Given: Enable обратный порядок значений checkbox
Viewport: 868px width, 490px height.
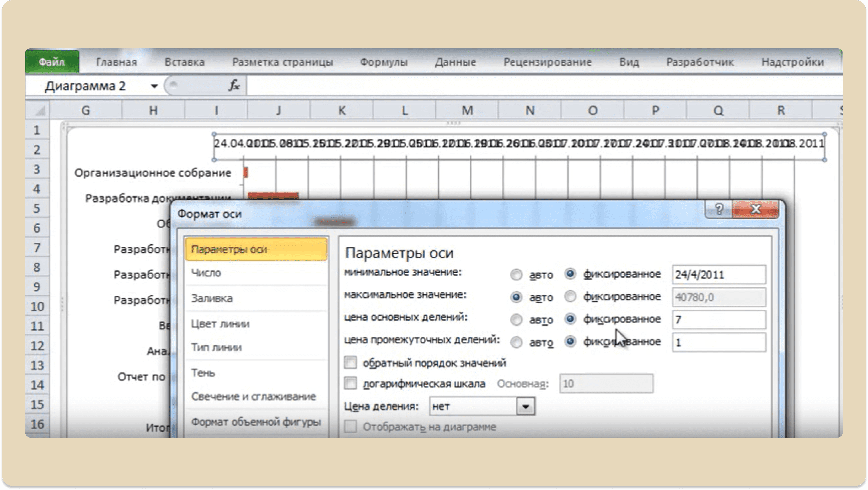Looking at the screenshot, I should click(350, 363).
